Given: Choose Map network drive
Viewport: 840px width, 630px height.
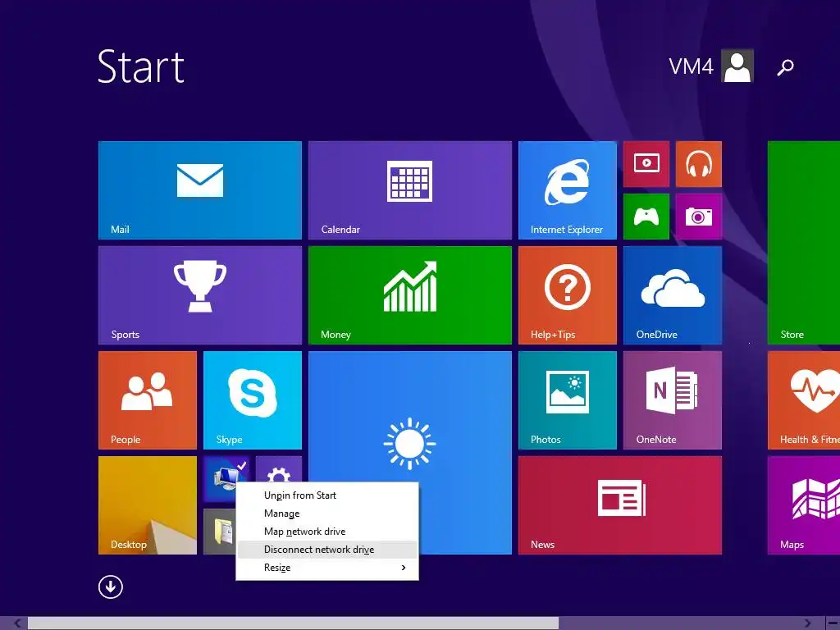Looking at the screenshot, I should pyautogui.click(x=326, y=532).
